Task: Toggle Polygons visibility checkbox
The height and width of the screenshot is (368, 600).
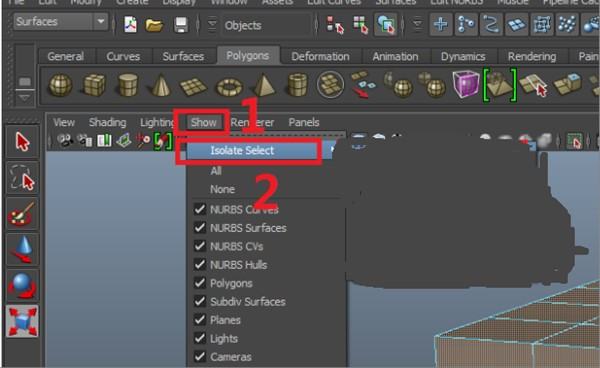Action: 199,283
